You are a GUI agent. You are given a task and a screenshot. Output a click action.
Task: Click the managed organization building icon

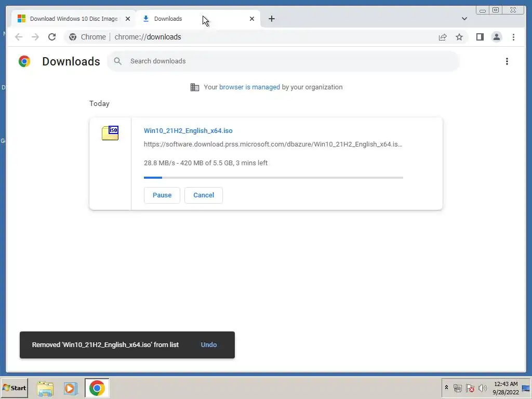pyautogui.click(x=195, y=87)
